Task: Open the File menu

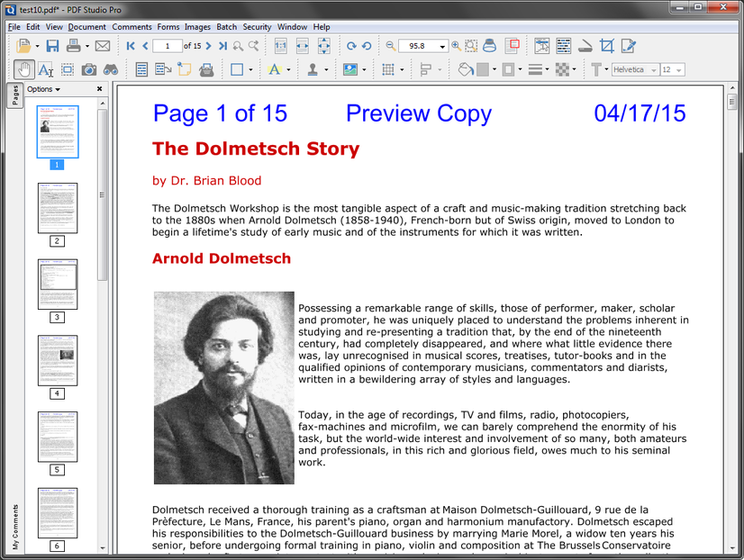Action: tap(14, 27)
